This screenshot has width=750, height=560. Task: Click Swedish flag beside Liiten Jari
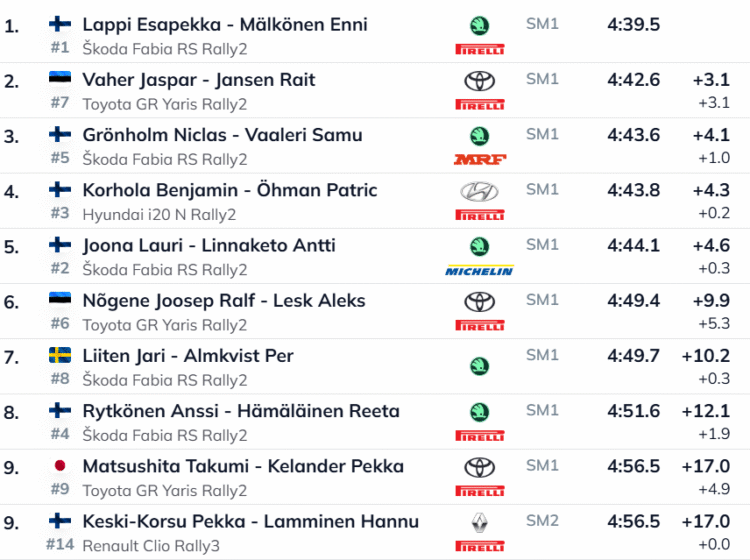[x=60, y=355]
